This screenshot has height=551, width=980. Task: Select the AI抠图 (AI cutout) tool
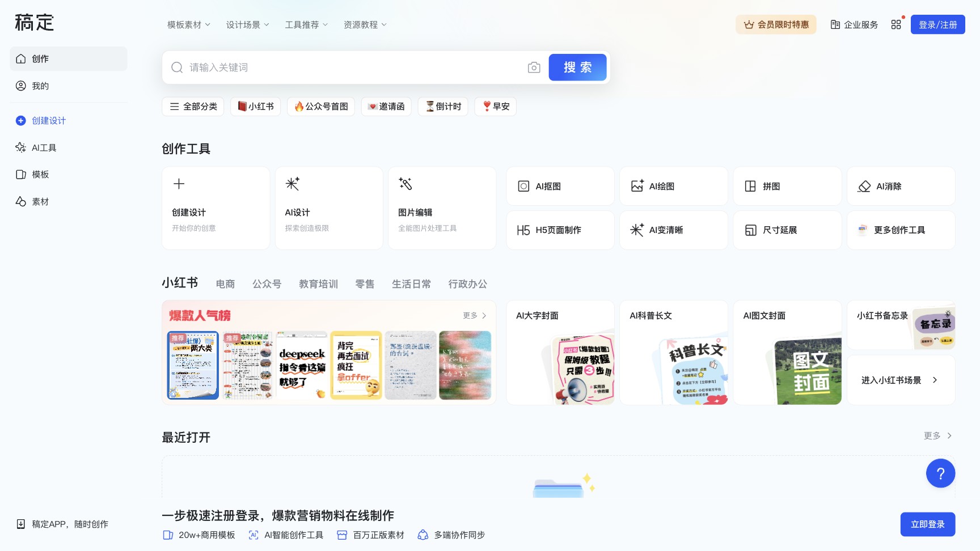[559, 186]
